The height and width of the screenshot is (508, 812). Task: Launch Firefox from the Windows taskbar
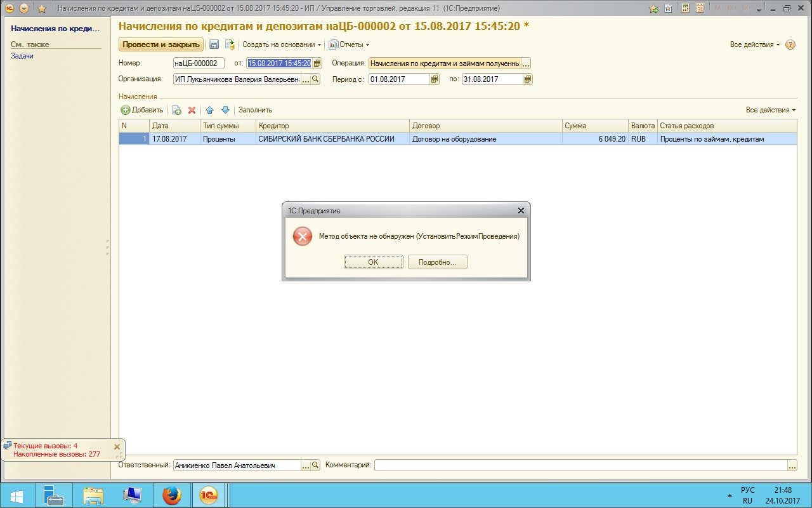tap(171, 495)
